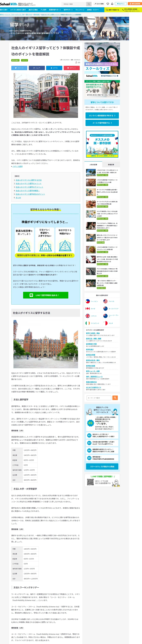Click the 03-4500-8346 phone number
The width and height of the screenshot is (142, 644).
pyautogui.click(x=131, y=9)
